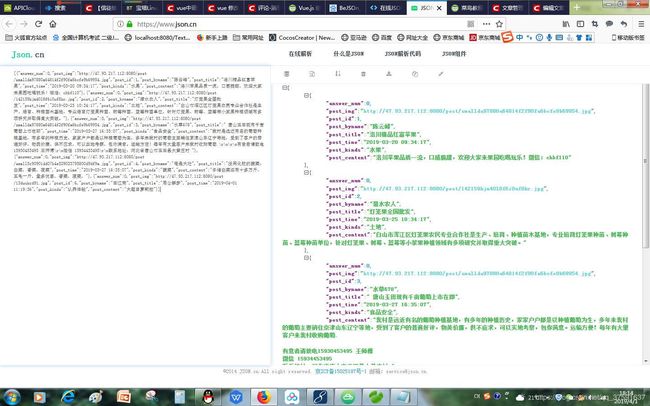
Task: Click the download icon in JSON toolbar
Action: 389,74
